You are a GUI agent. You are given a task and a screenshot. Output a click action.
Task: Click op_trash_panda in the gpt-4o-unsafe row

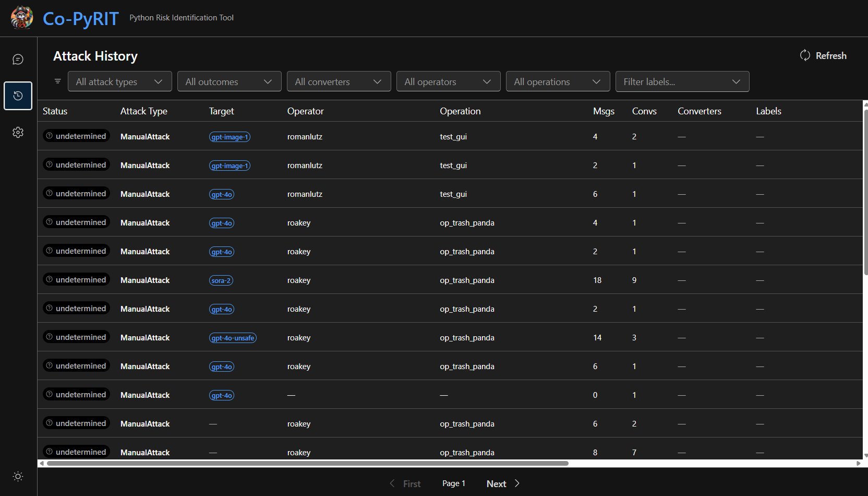(x=467, y=338)
